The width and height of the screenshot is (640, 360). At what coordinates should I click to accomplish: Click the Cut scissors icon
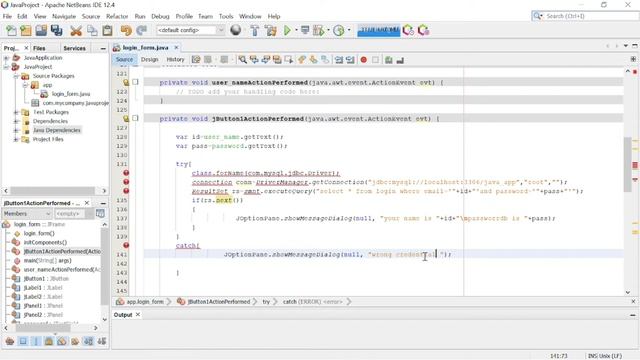(x=76, y=31)
